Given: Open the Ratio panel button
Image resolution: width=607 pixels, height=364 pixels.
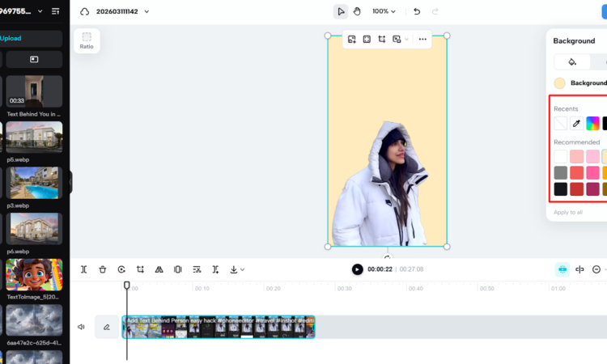Looking at the screenshot, I should coord(87,40).
